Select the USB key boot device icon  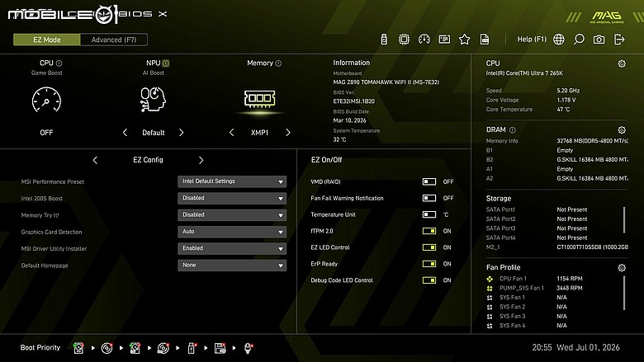tap(192, 348)
